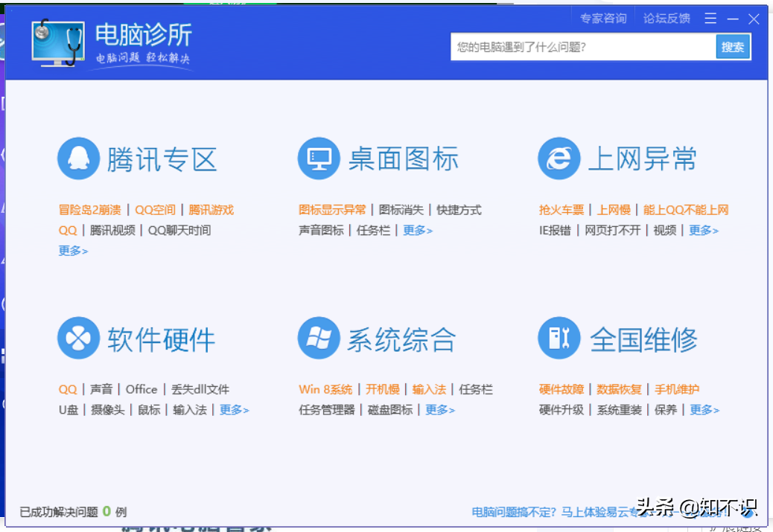Click the IE browser icon for 上网异常
The image size is (773, 532).
point(559,158)
